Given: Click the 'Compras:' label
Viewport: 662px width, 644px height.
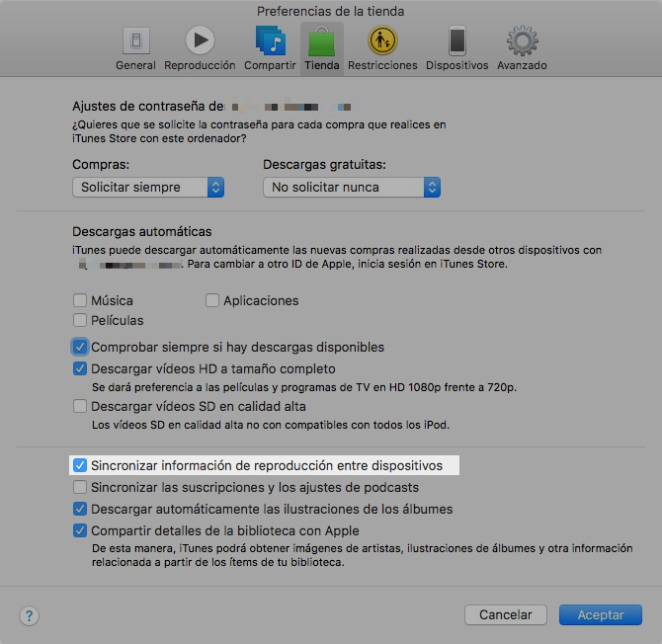Looking at the screenshot, I should pos(101,165).
